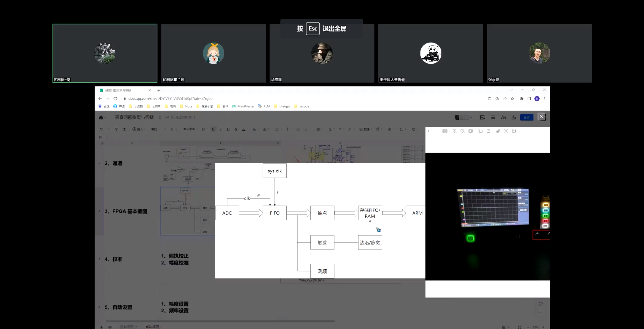
Task: Close the image preview overlay
Action: [541, 117]
